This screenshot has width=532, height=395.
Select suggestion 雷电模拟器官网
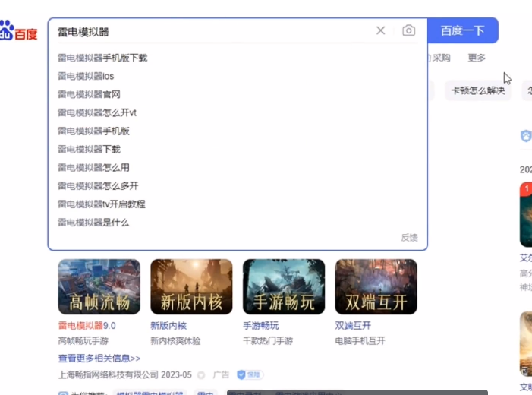coord(89,94)
